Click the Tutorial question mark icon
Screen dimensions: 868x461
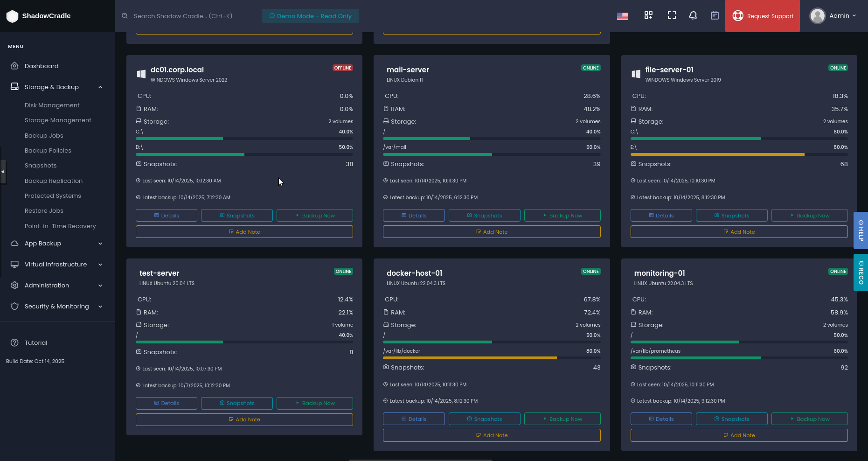coord(14,342)
